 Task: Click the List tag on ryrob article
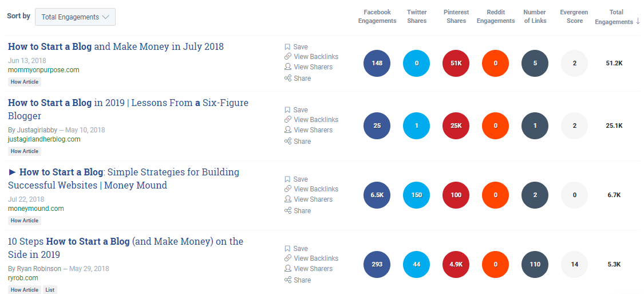50,290
